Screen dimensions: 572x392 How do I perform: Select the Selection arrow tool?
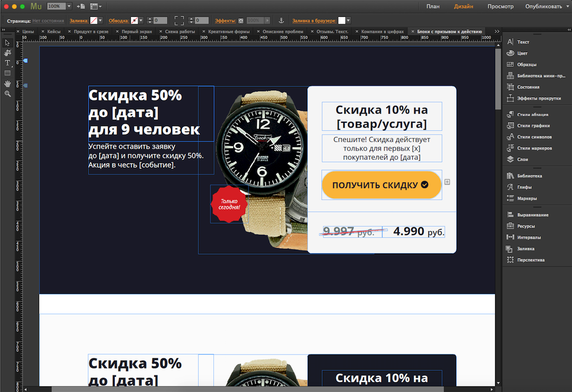tap(7, 43)
